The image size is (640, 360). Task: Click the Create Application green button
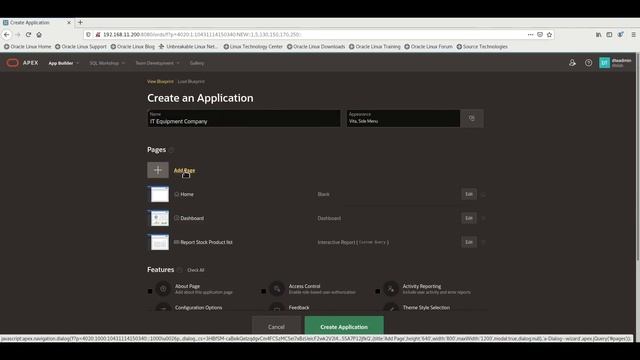(x=344, y=327)
